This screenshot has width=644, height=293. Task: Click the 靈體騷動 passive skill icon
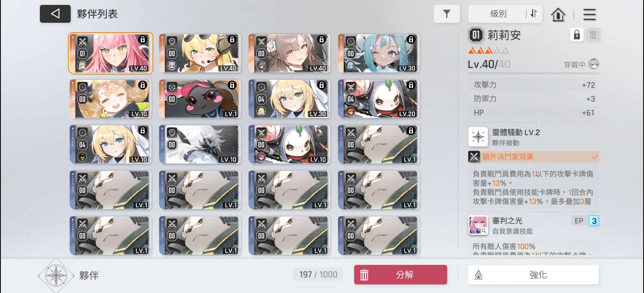click(x=478, y=137)
